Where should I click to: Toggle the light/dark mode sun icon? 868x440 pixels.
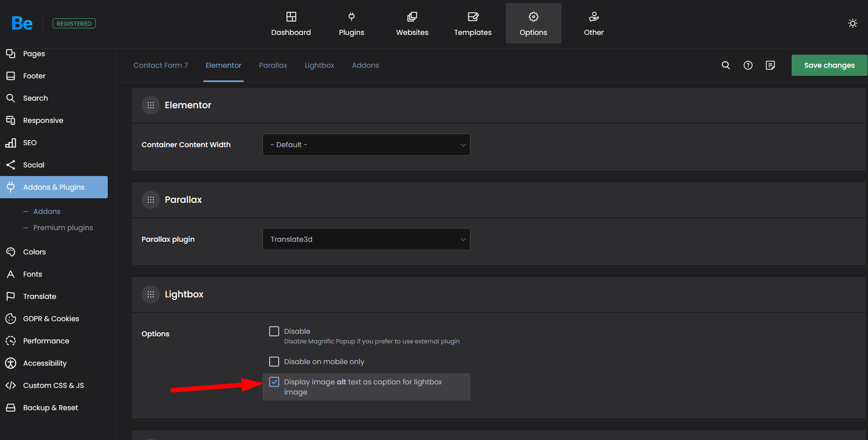pos(853,23)
